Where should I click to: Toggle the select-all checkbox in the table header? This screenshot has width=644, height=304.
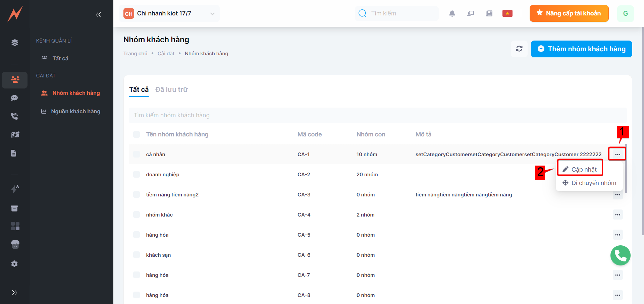pos(137,134)
